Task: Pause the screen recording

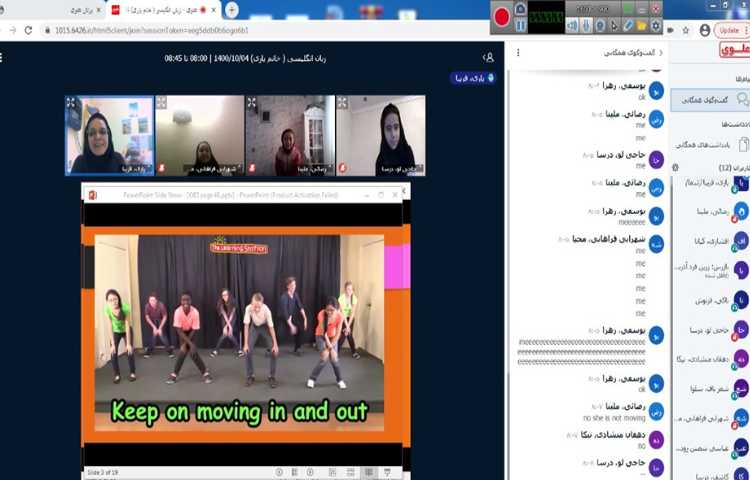Action: click(x=520, y=24)
